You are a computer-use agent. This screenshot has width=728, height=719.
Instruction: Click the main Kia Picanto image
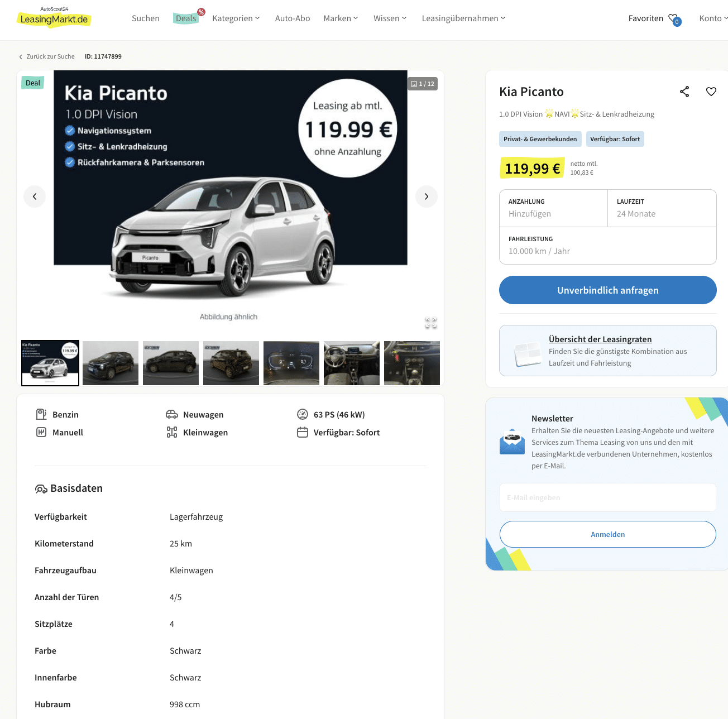pyautogui.click(x=231, y=196)
